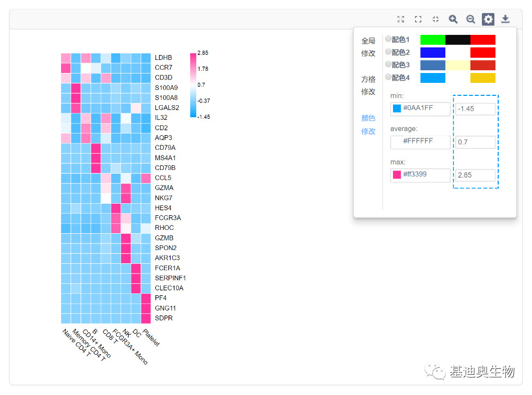Zoom in with the magnifier plus icon
Image resolution: width=532 pixels, height=395 pixels.
tap(453, 19)
